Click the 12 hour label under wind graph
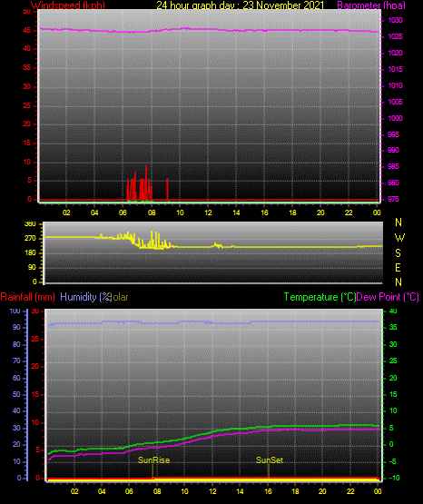423x504 pixels. (208, 212)
